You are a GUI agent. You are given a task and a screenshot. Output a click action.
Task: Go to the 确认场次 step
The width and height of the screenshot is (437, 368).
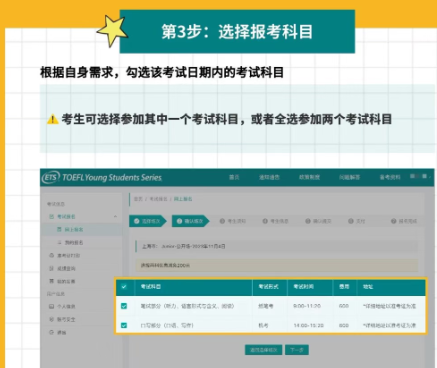tap(191, 221)
